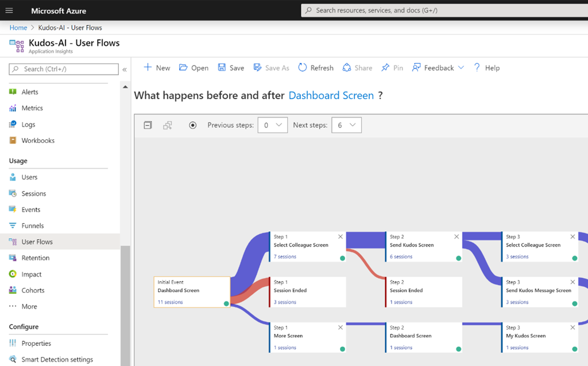Click the sidebar Search (Ctrl+/) field
This screenshot has width=588, height=366.
(64, 69)
